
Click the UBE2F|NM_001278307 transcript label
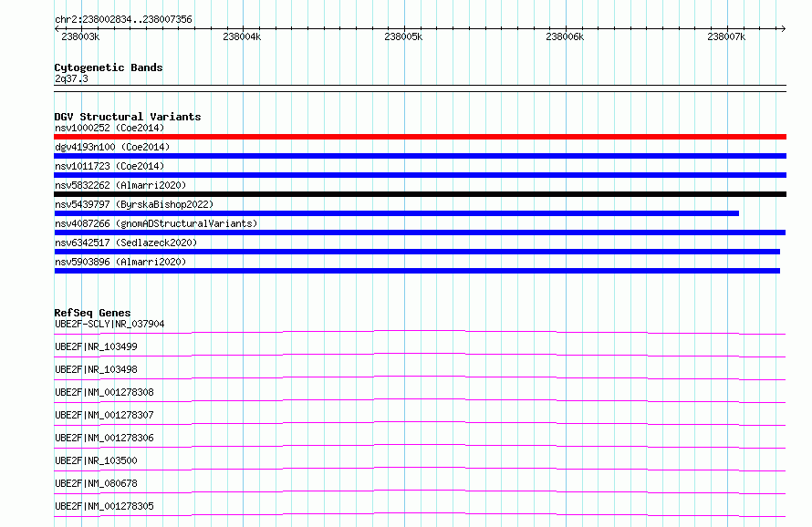click(105, 415)
